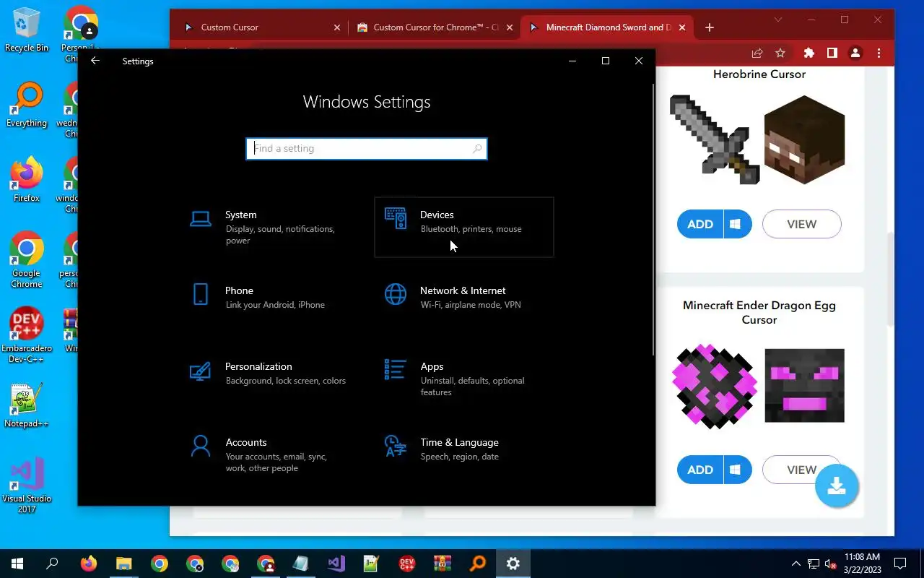Add Minecraft Ender Dragon Egg Cursor
924x578 pixels.
(x=700, y=470)
